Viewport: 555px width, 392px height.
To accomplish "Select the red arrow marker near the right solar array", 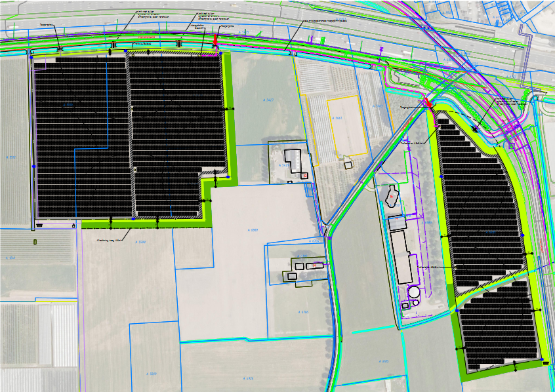I will point(428,102).
